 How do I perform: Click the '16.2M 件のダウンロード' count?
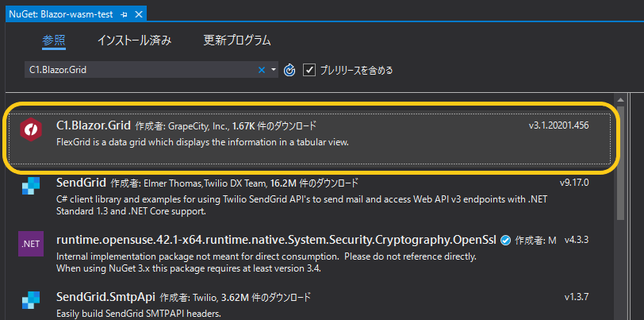coord(316,183)
